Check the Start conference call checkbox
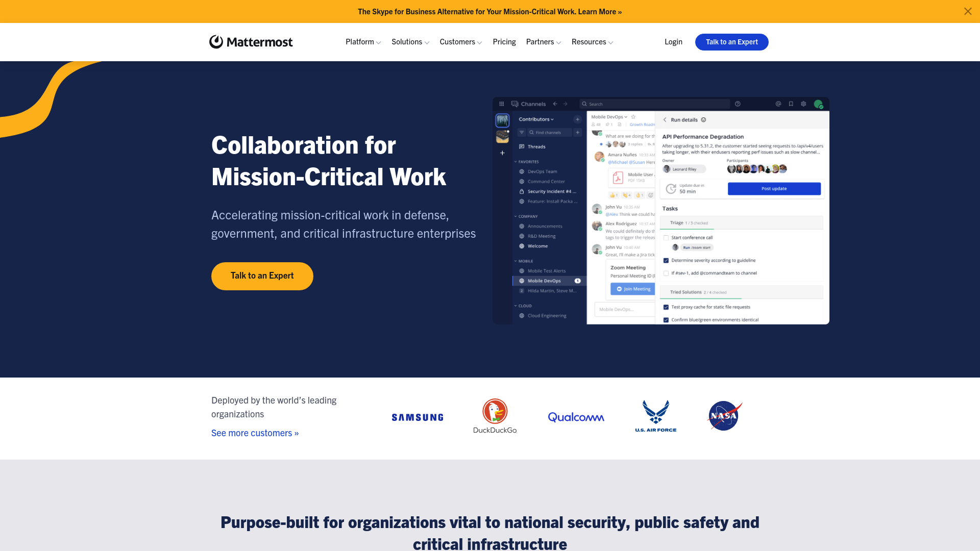The image size is (980, 551). [666, 237]
